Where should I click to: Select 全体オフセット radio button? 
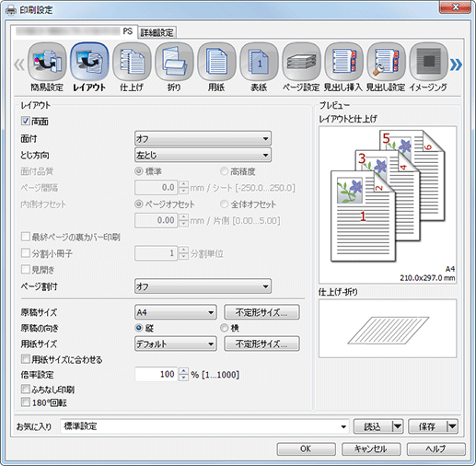pos(225,204)
